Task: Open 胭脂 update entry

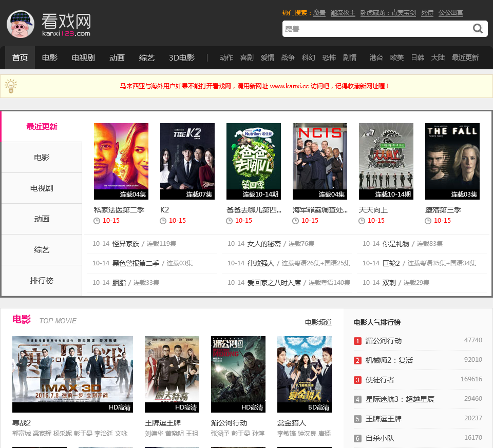Action: [x=119, y=283]
